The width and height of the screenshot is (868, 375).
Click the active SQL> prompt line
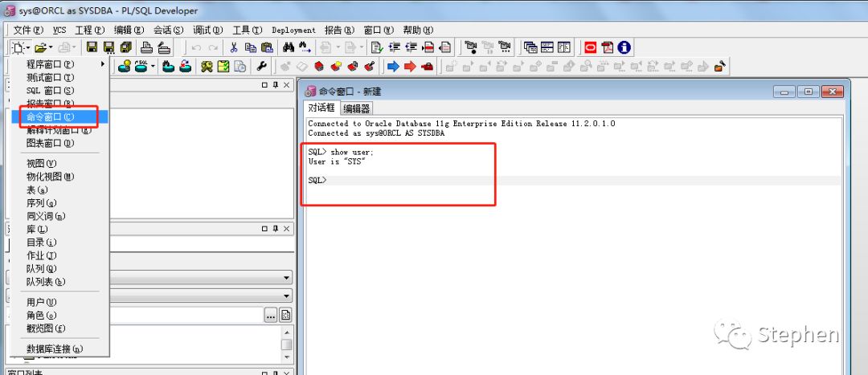pyautogui.click(x=574, y=181)
